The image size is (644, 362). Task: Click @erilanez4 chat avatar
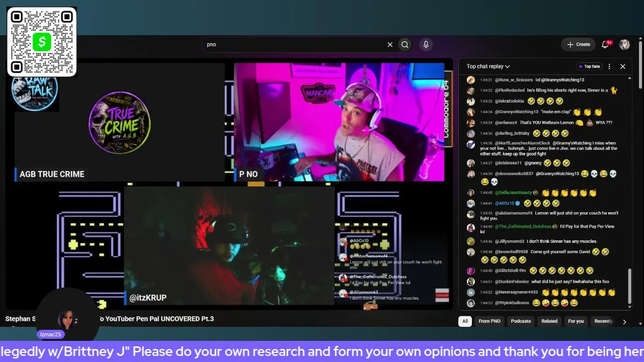471,123
